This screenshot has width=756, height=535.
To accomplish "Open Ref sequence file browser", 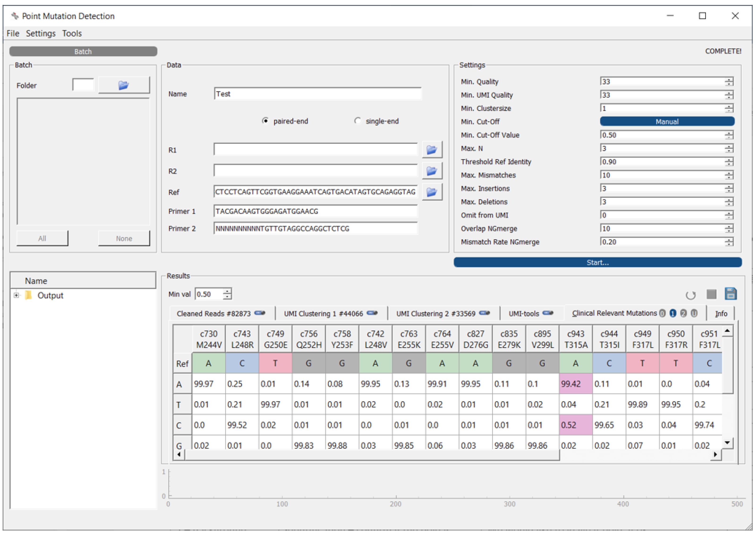I will [x=432, y=192].
